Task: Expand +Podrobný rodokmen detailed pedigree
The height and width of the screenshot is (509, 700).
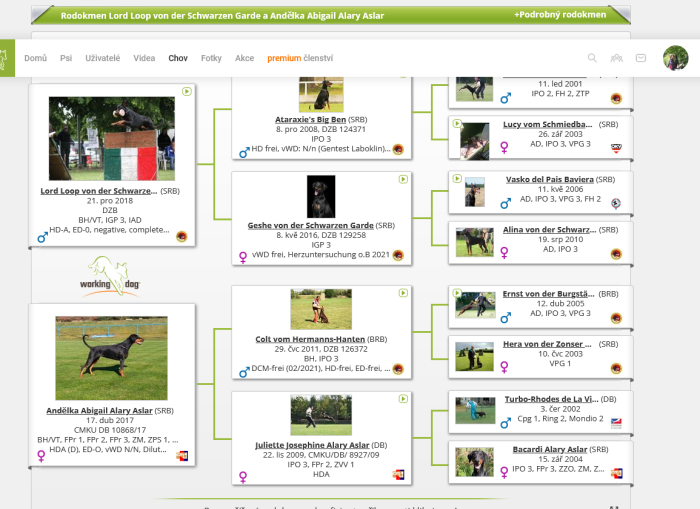Action: 560,15
